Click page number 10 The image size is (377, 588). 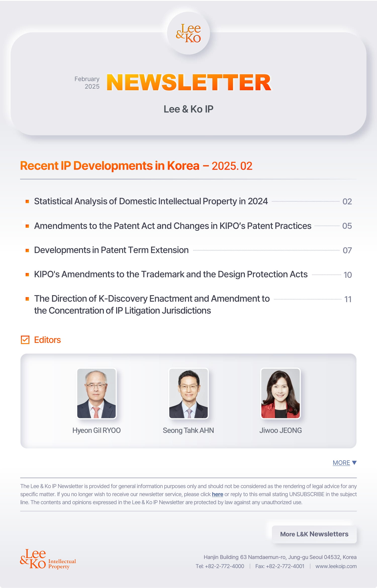348,275
